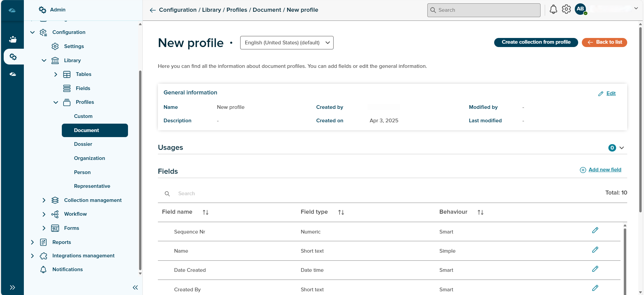Image resolution: width=644 pixels, height=295 pixels.
Task: Expand the Usages section
Action: [621, 148]
